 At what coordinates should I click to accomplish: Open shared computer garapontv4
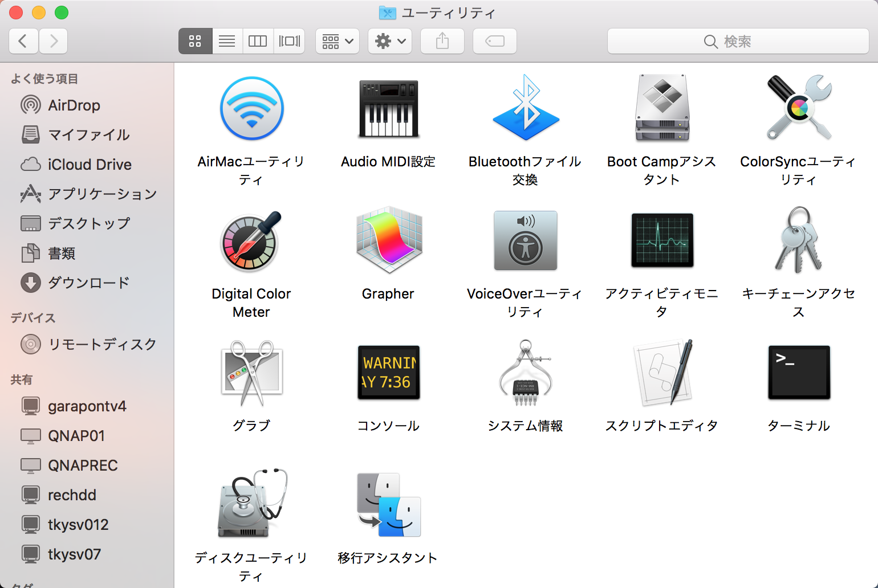[x=87, y=406]
